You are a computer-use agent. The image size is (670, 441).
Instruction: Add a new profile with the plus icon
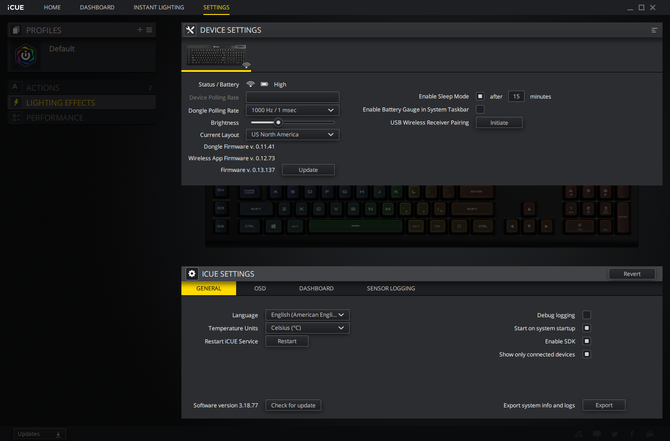coord(140,30)
